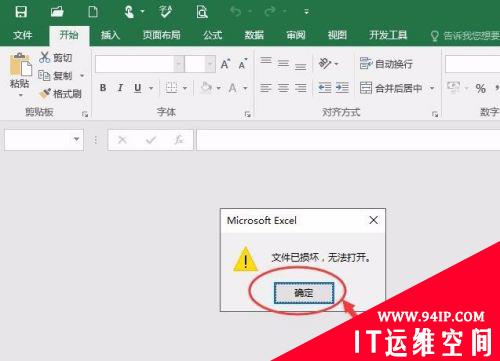Click the 复制 copy button

coord(55,76)
